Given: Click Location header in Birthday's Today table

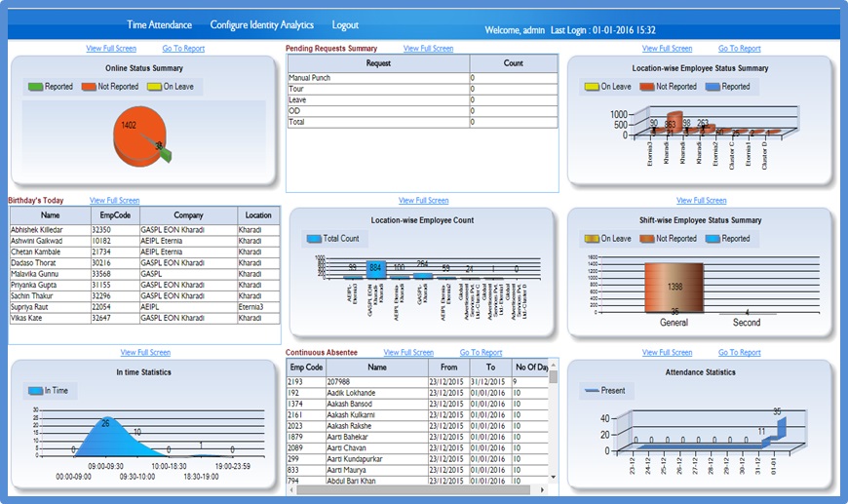Looking at the screenshot, I should pos(258,215).
